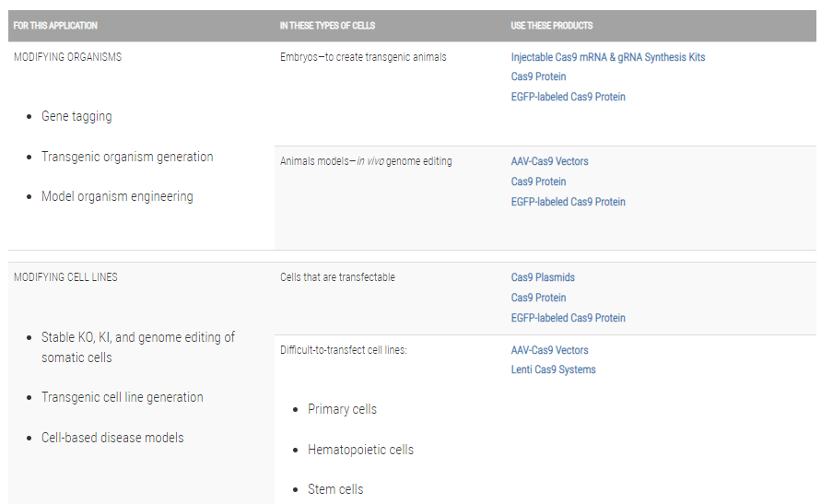Open the Cas9 Plasmids link
Screen dimensions: 833x504
543,277
